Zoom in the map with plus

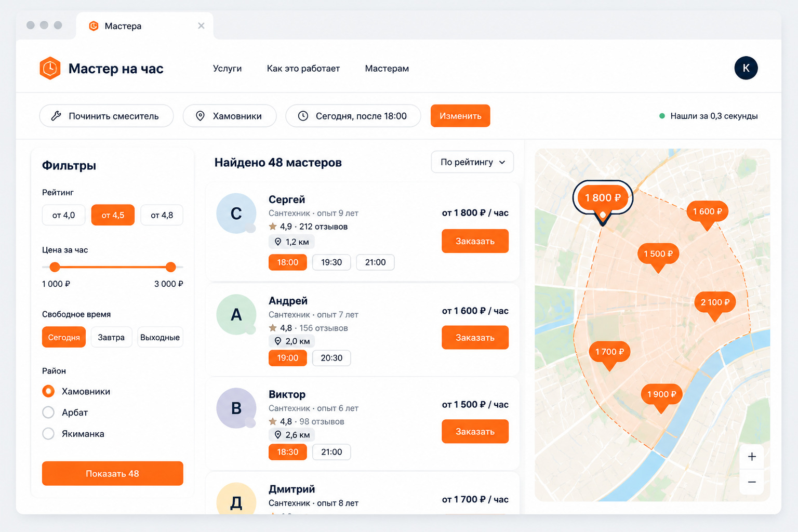(x=752, y=457)
